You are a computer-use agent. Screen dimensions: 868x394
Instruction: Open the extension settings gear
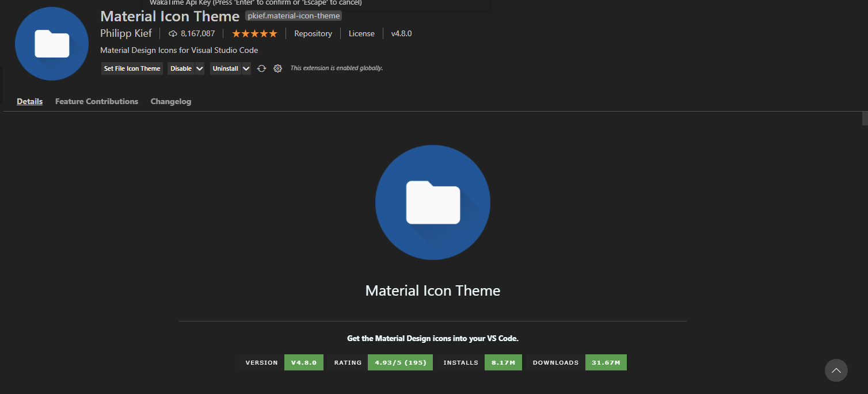278,68
